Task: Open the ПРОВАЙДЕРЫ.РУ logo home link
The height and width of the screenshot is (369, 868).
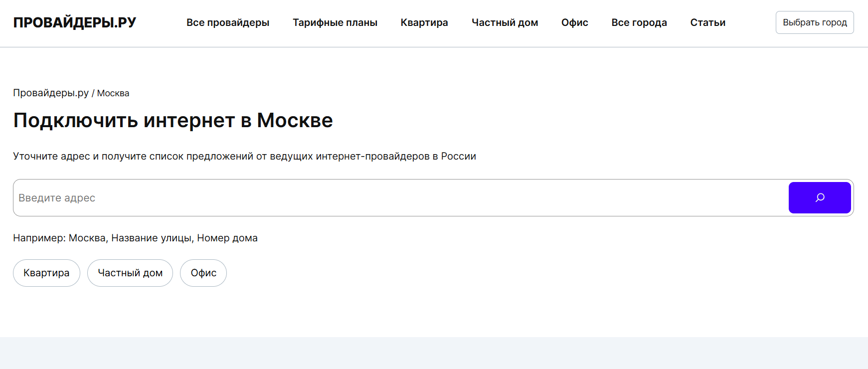Action: coord(75,22)
